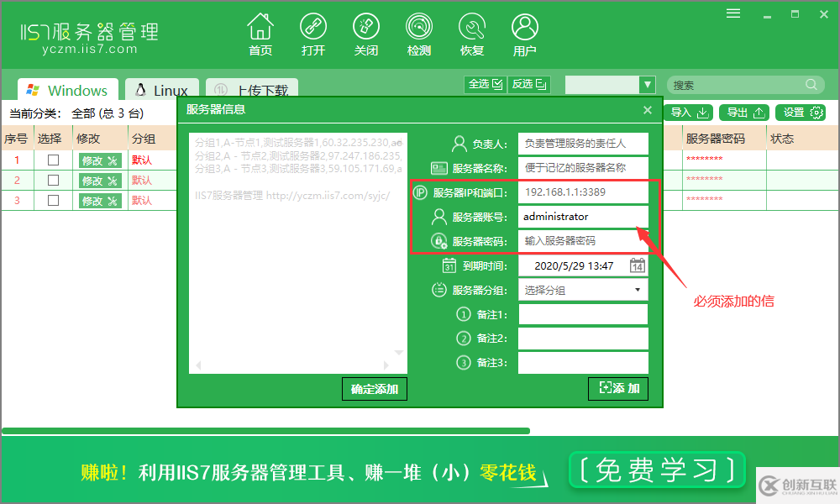The image size is (840, 504).
Task: Tick the selection checkbox on row 2
Action: pyautogui.click(x=52, y=180)
